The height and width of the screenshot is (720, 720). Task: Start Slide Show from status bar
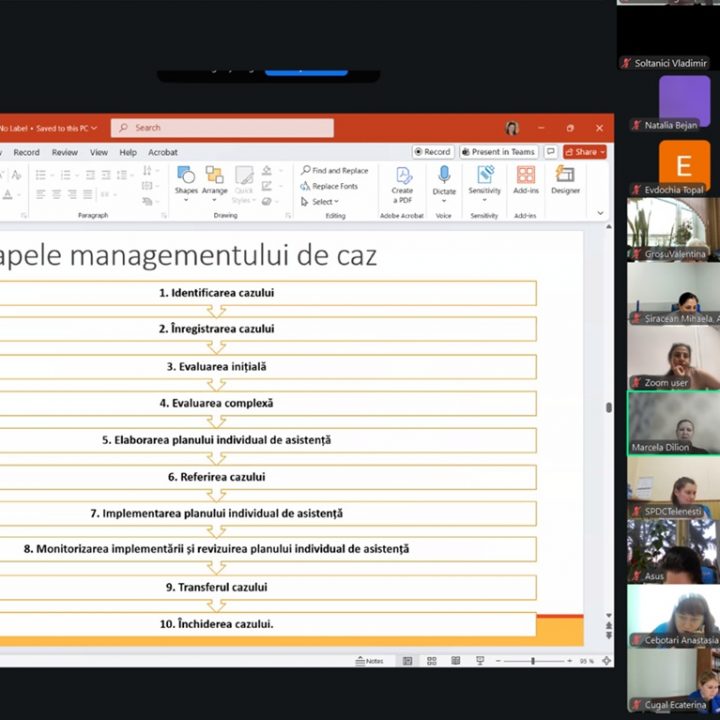tap(480, 661)
